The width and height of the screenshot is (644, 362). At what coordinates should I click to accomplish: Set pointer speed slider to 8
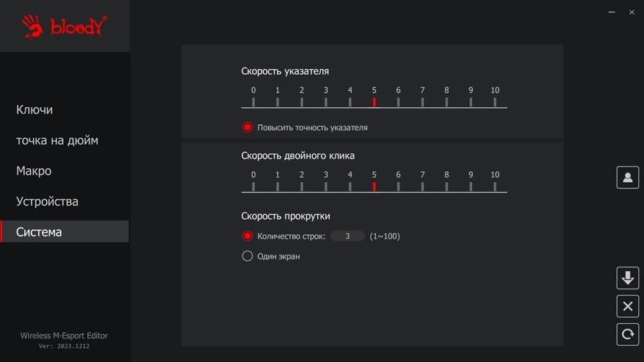point(446,102)
